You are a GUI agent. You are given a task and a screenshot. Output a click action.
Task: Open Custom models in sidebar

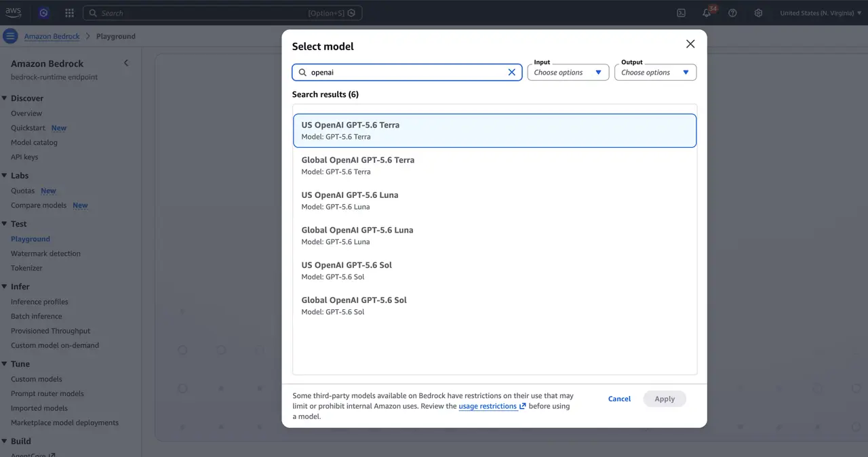36,379
